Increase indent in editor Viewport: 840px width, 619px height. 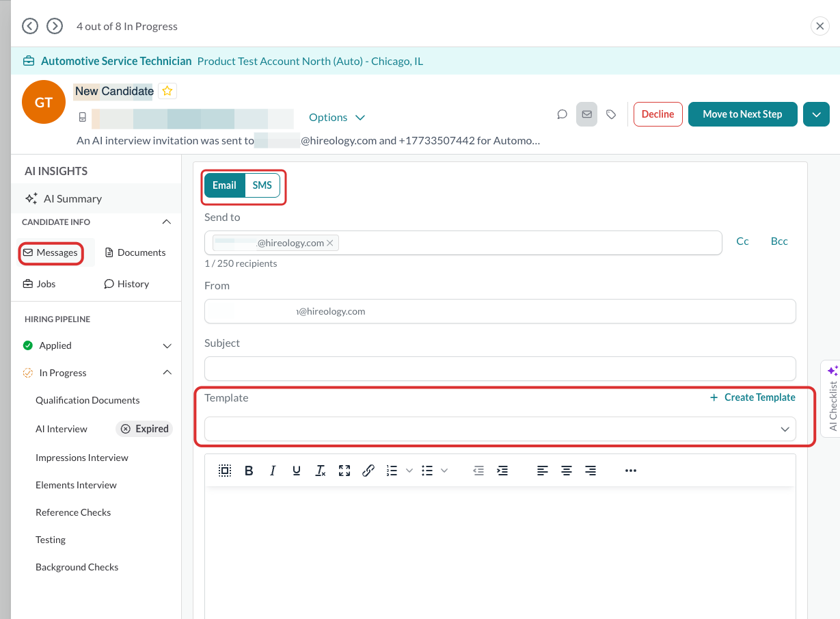pyautogui.click(x=502, y=471)
